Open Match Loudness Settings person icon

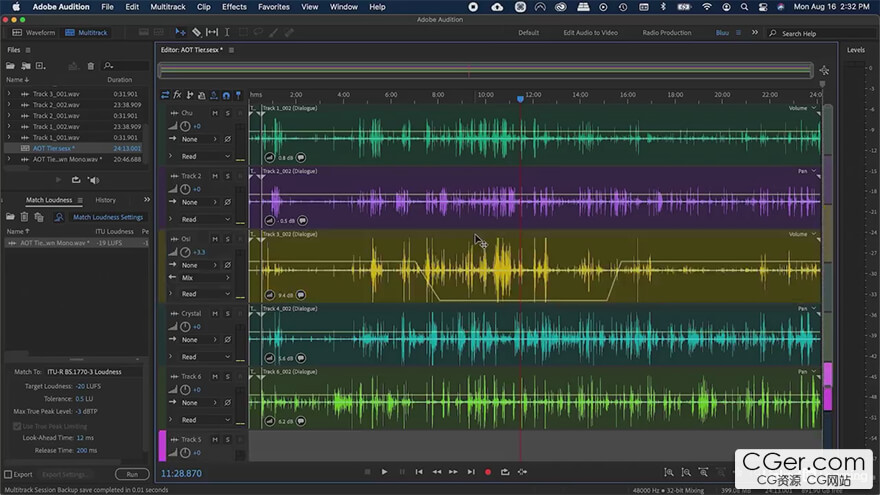click(x=59, y=217)
